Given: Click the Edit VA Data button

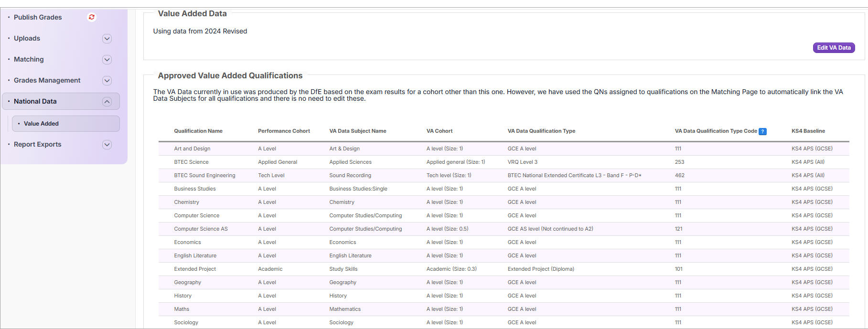Looking at the screenshot, I should 834,48.
